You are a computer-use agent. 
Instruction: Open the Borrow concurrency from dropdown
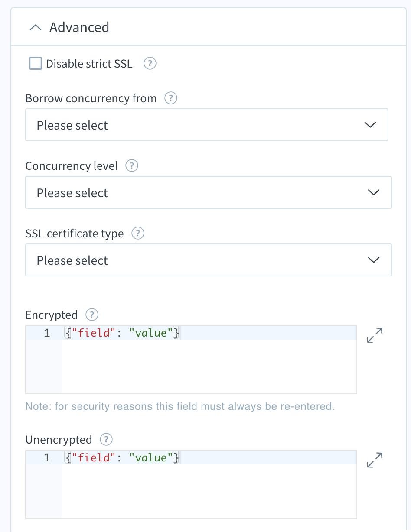click(x=207, y=125)
